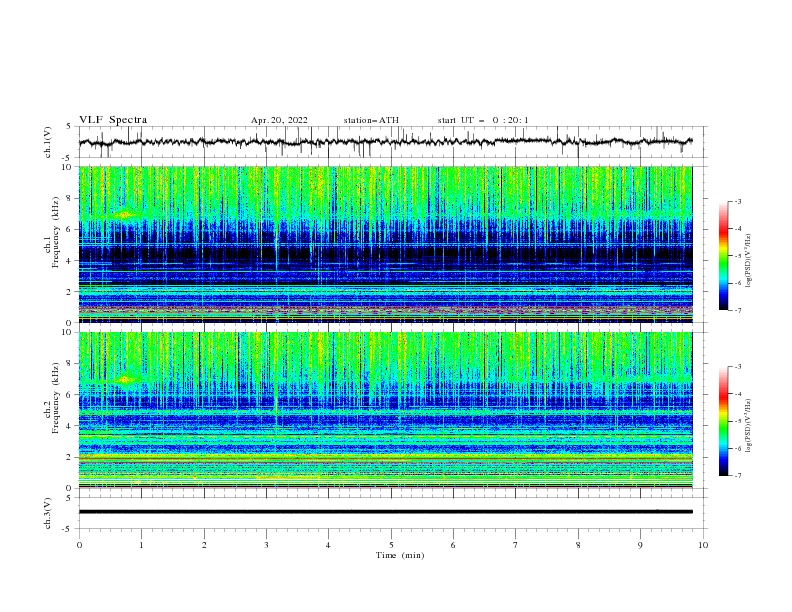
Task: Click the ch.1 colorbar 'log(PSD)(V²/Hz)' label
Action: tap(749, 261)
